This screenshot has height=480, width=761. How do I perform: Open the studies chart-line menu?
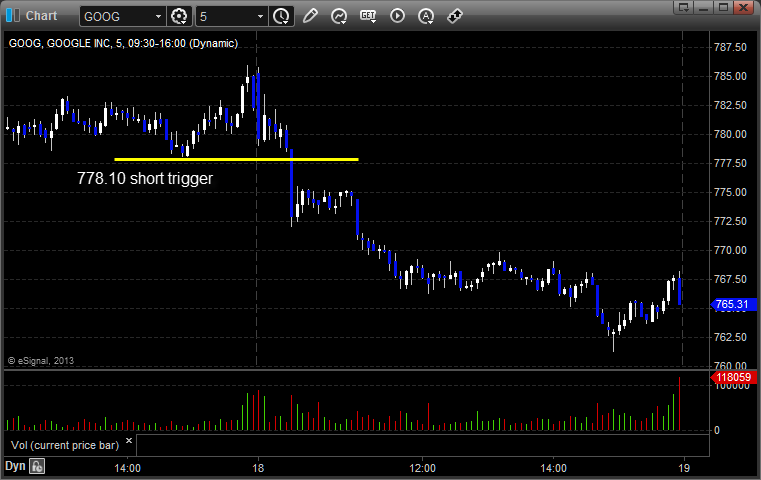click(x=339, y=16)
